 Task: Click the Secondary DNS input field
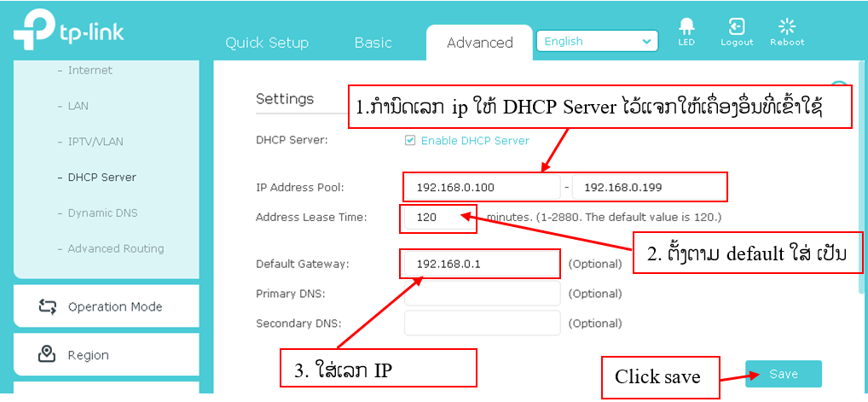click(x=482, y=323)
